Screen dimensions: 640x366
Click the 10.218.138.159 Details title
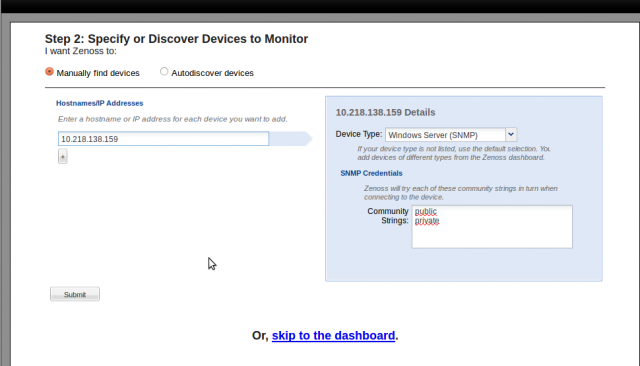point(385,112)
